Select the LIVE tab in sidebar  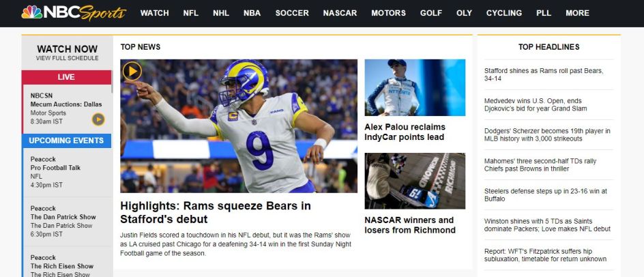pyautogui.click(x=67, y=77)
